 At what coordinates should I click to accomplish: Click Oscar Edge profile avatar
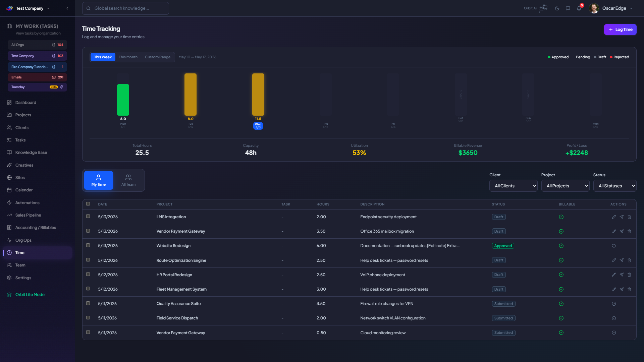pos(594,8)
